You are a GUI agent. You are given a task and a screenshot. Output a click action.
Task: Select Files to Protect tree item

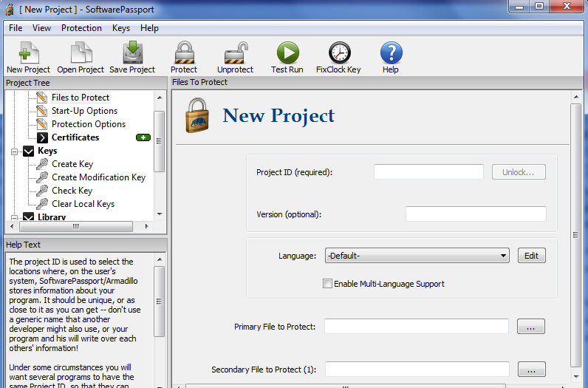[81, 98]
